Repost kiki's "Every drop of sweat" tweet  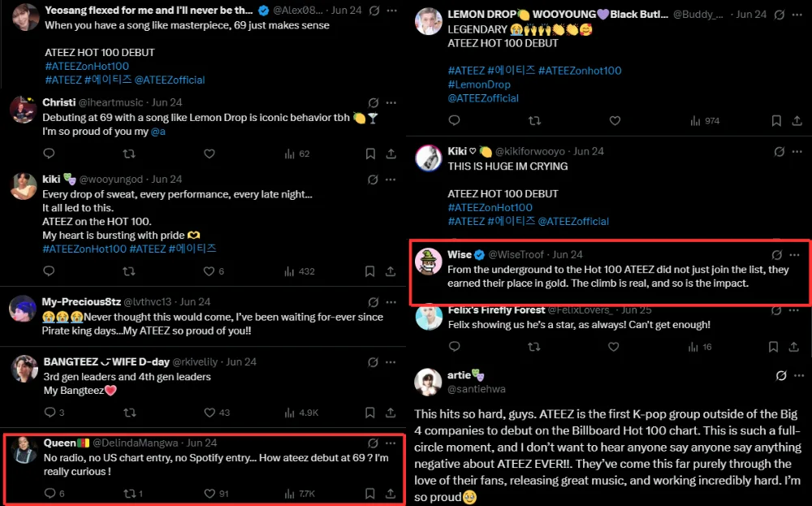(128, 271)
